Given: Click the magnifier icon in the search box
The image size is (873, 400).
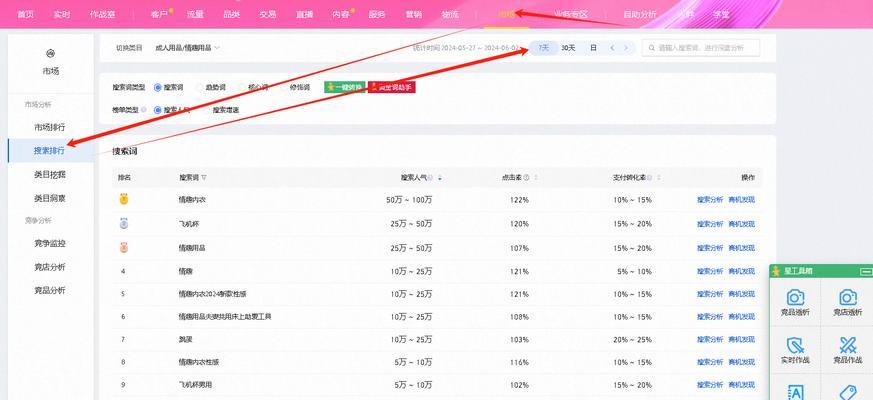Looking at the screenshot, I should (651, 48).
